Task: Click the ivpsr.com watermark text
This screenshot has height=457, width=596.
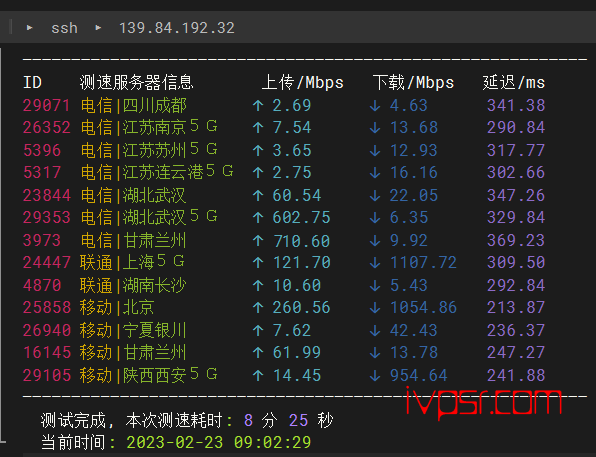Action: point(484,402)
